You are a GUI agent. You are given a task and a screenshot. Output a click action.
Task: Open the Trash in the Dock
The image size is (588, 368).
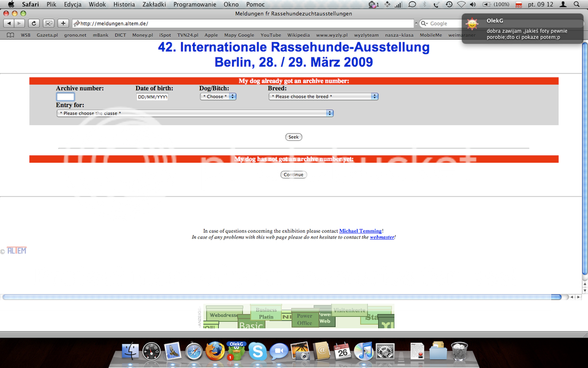pos(459,351)
